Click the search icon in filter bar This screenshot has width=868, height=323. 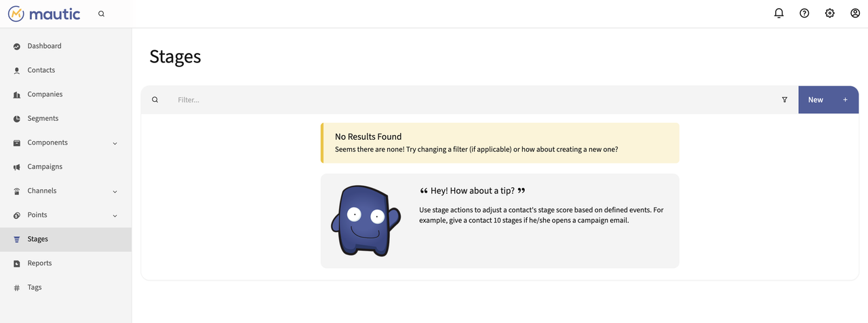(155, 100)
